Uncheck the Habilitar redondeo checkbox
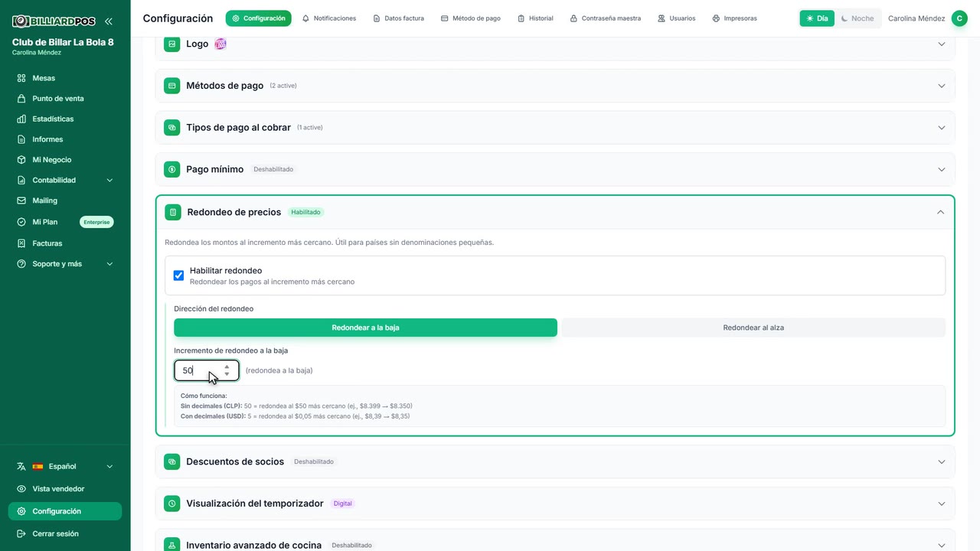 tap(178, 275)
